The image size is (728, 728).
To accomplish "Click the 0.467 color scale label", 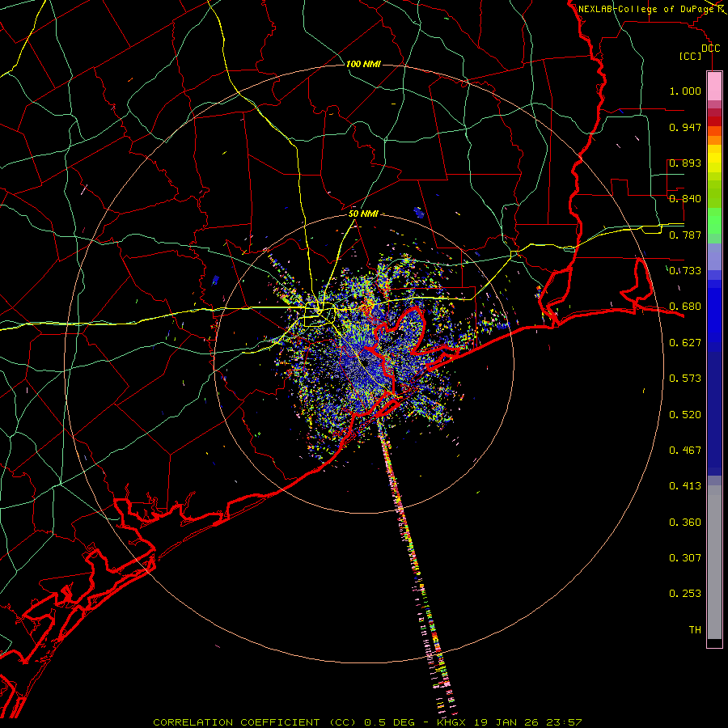I will tap(685, 451).
